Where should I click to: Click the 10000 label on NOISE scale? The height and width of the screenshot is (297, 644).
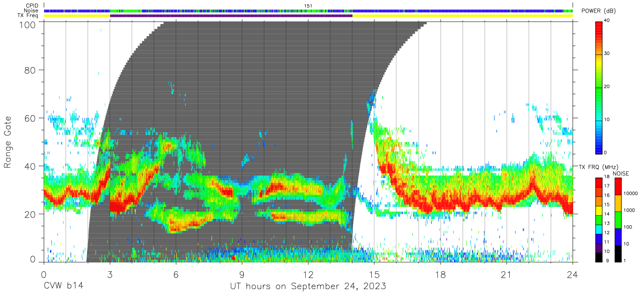coord(630,194)
